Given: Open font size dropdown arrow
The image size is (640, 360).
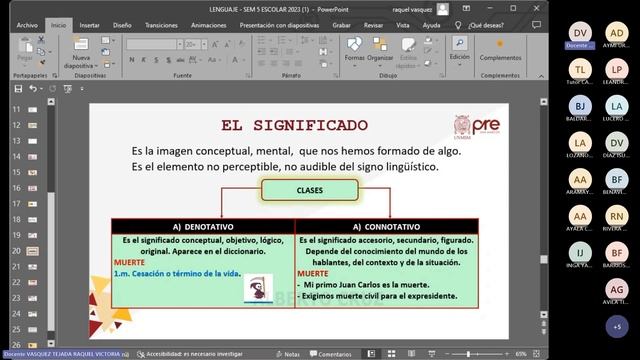Looking at the screenshot, I should [x=204, y=44].
